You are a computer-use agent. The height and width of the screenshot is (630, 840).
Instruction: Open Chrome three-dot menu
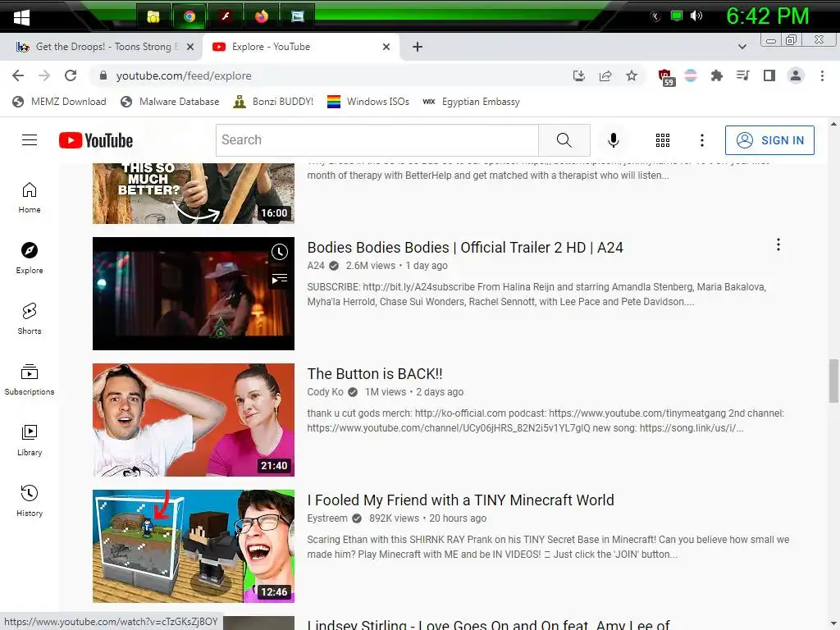(822, 75)
